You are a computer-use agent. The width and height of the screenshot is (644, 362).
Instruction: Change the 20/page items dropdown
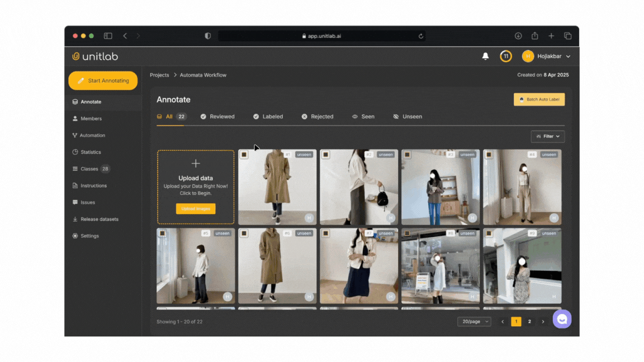[473, 321]
